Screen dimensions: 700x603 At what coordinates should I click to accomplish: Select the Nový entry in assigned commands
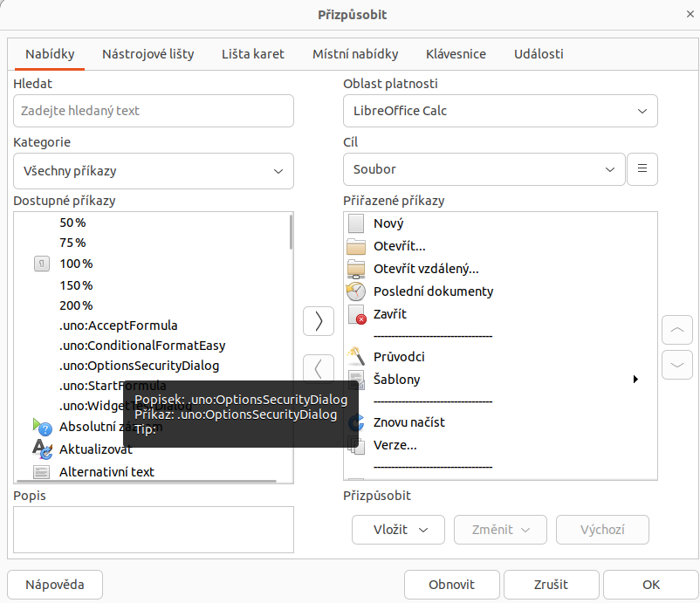(x=388, y=223)
